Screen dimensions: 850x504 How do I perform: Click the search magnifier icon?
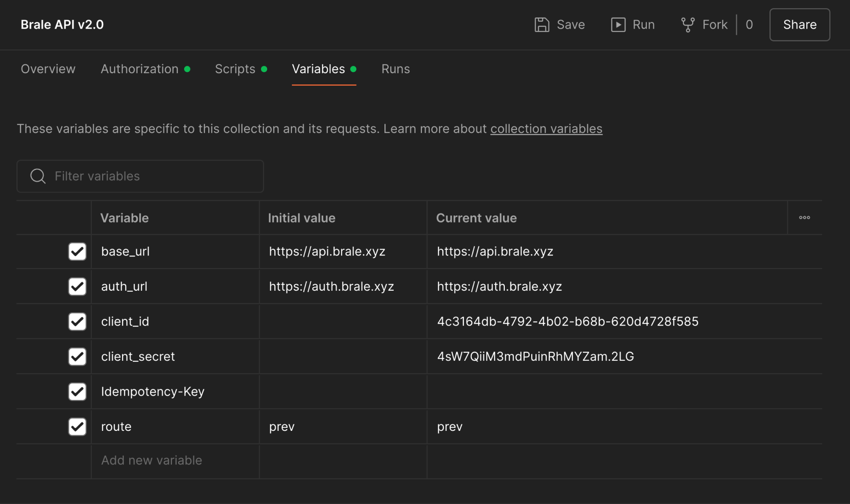[x=38, y=176]
